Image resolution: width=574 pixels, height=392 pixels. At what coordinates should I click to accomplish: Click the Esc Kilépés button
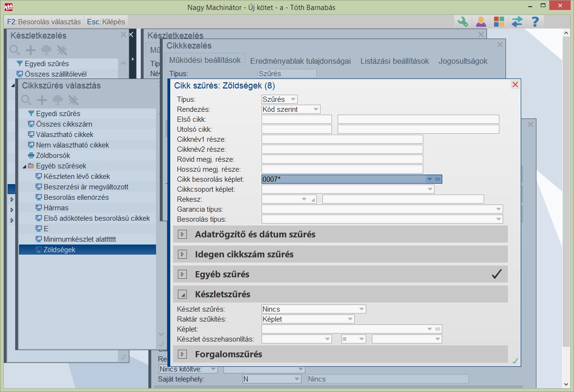[105, 21]
